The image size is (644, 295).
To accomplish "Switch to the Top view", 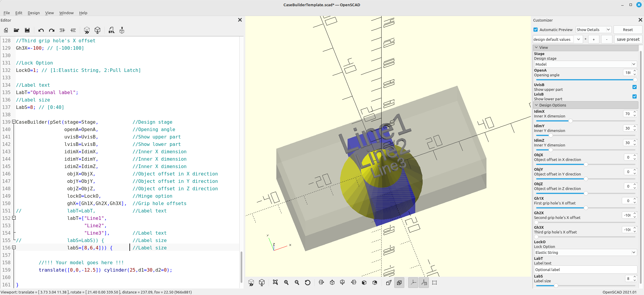I will (332, 283).
